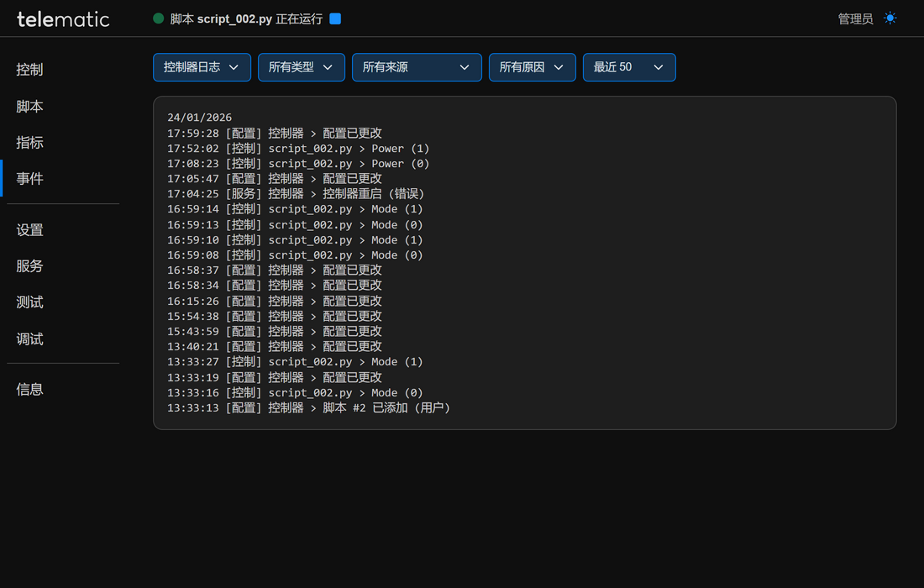The image size is (924, 588).
Task: Expand the 所有原因 reason filter
Action: (x=532, y=67)
